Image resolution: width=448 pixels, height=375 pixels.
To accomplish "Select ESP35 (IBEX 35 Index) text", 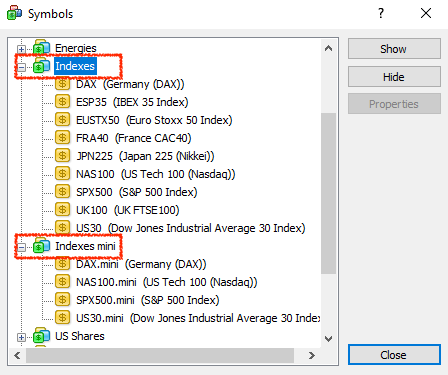I will coord(132,102).
